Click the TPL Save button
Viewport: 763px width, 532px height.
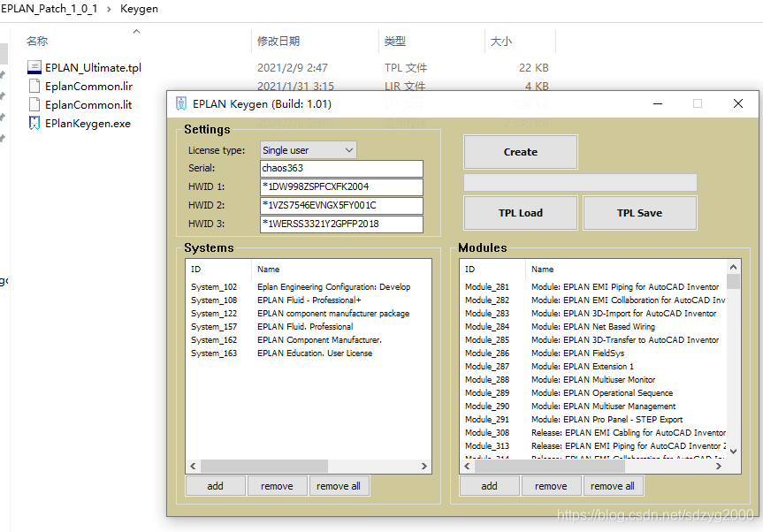tap(639, 213)
